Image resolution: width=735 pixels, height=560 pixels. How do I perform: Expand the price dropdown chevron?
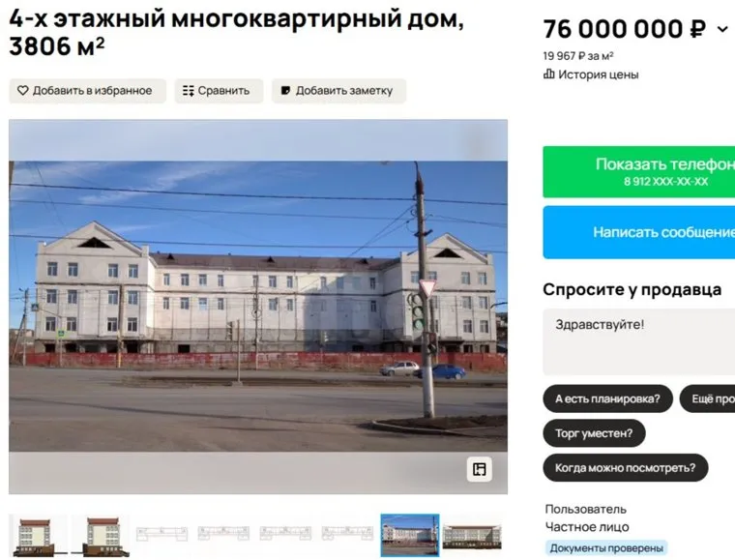(722, 30)
